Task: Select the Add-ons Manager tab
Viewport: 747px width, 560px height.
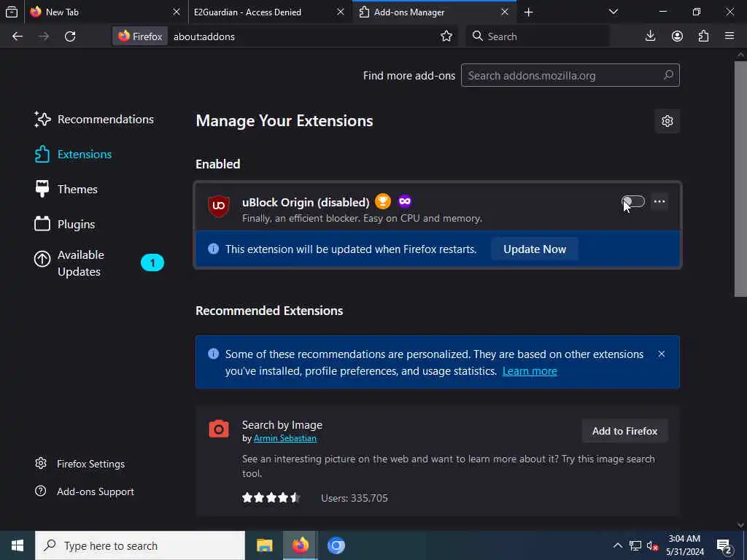Action: [435, 12]
